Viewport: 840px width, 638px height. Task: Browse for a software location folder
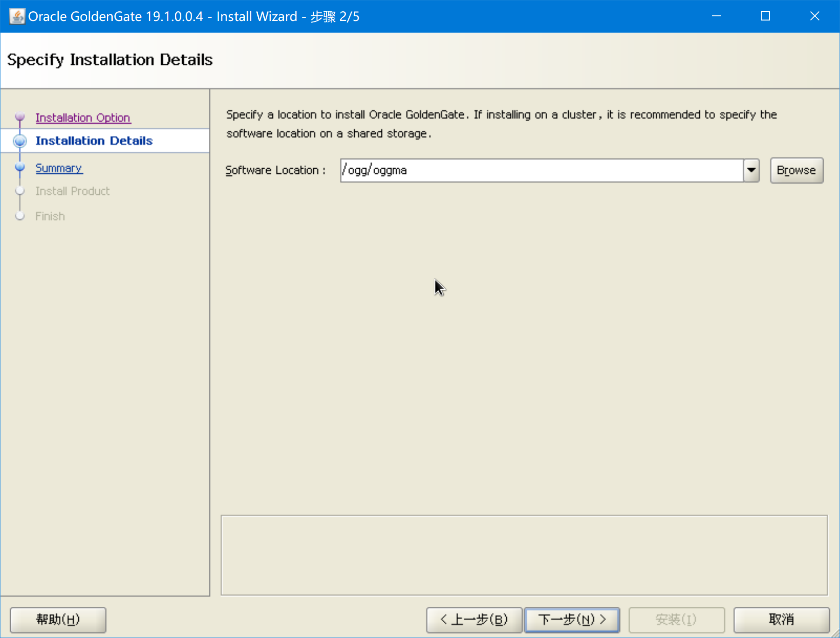[797, 171]
